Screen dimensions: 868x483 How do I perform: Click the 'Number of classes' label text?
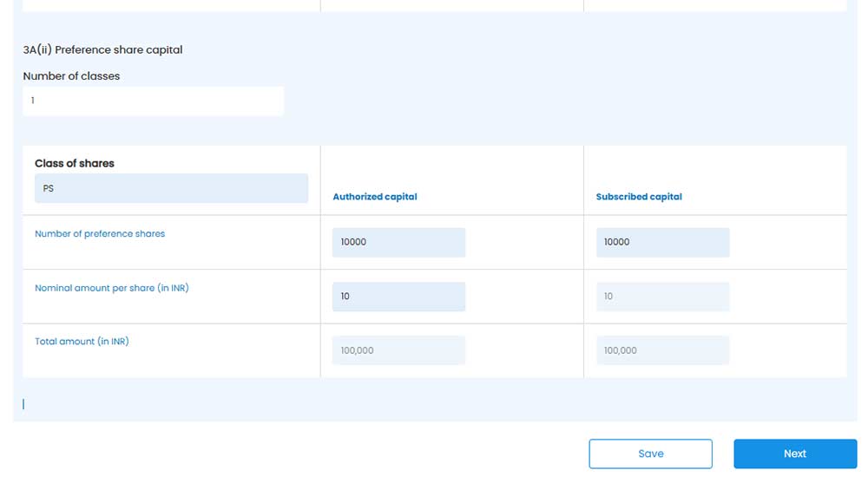[x=71, y=76]
